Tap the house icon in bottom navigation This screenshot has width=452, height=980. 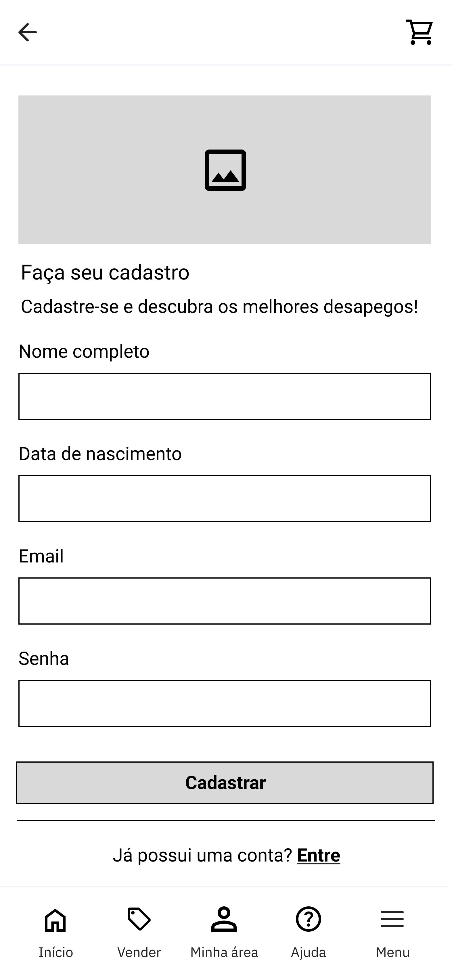[x=55, y=920]
